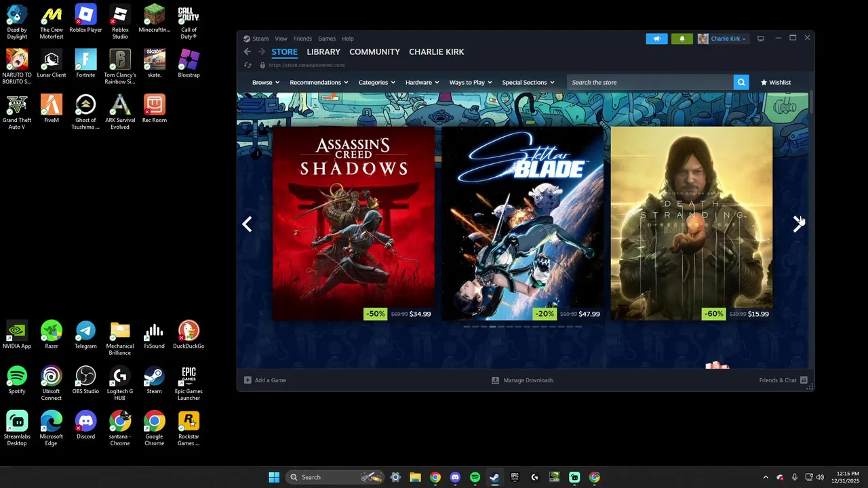This screenshot has height=488, width=868.
Task: Click Steam's forward navigation arrow
Action: (262, 52)
